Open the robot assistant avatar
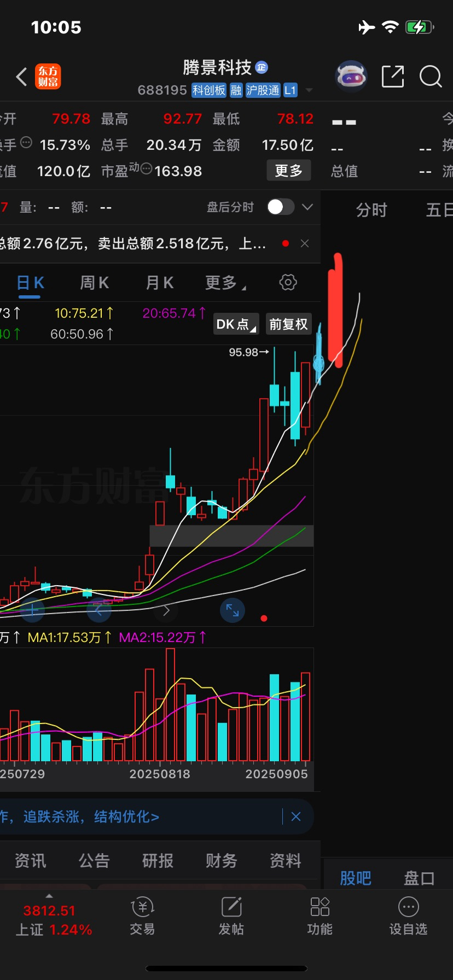453x980 pixels. coord(351,76)
